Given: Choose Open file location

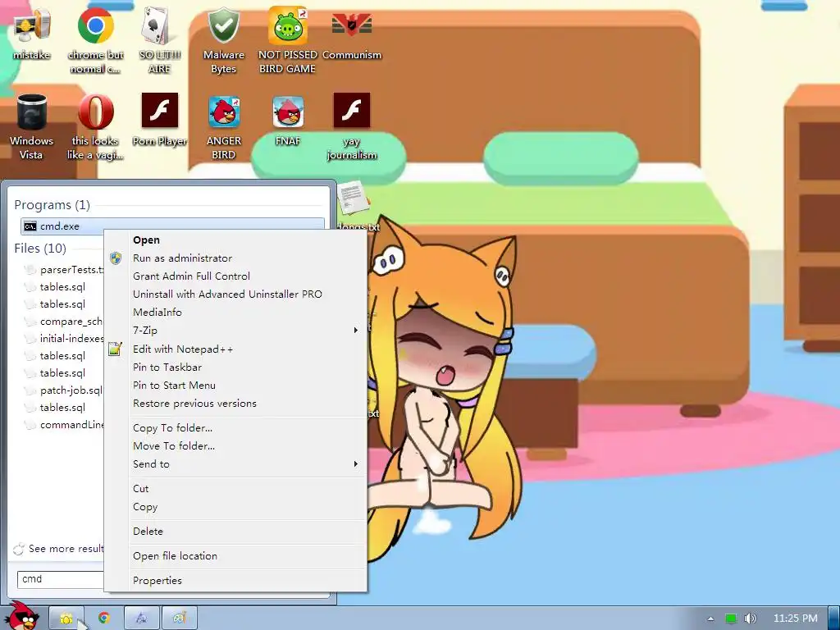Looking at the screenshot, I should click(x=175, y=556).
